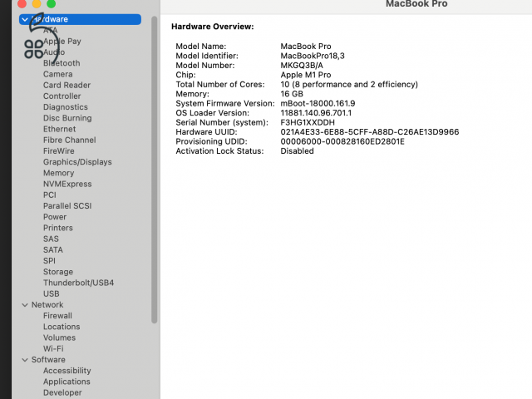Click the Serial Number (system) label
The width and height of the screenshot is (532, 399).
[x=222, y=122]
